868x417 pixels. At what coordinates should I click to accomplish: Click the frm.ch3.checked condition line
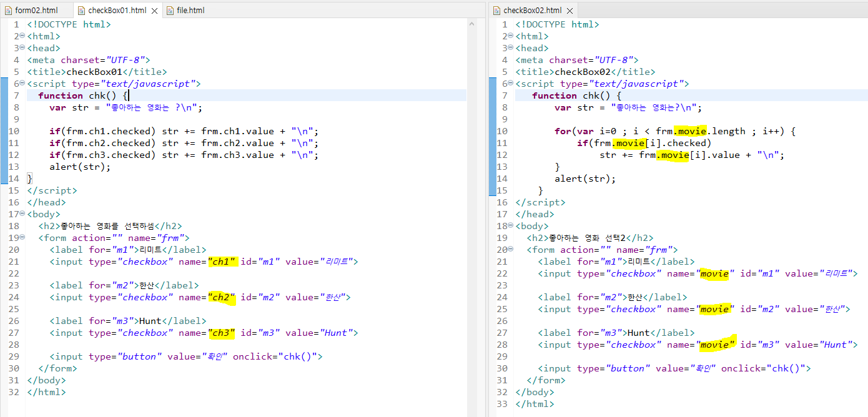[184, 155]
